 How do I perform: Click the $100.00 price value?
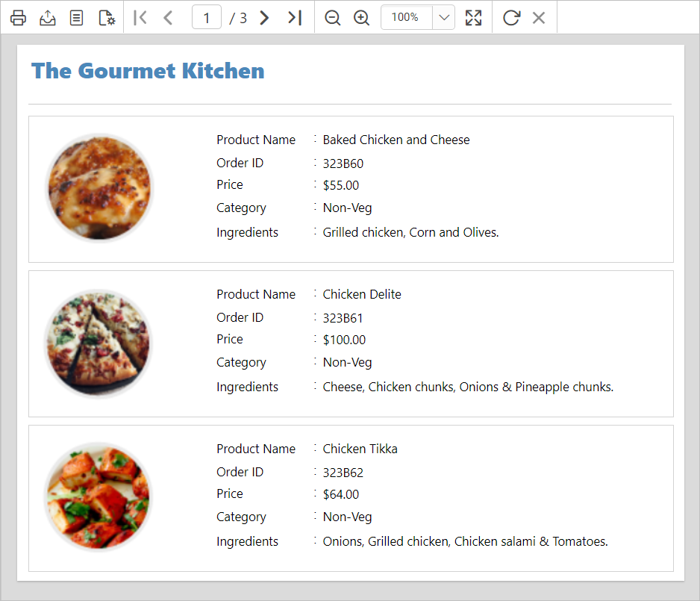click(344, 340)
